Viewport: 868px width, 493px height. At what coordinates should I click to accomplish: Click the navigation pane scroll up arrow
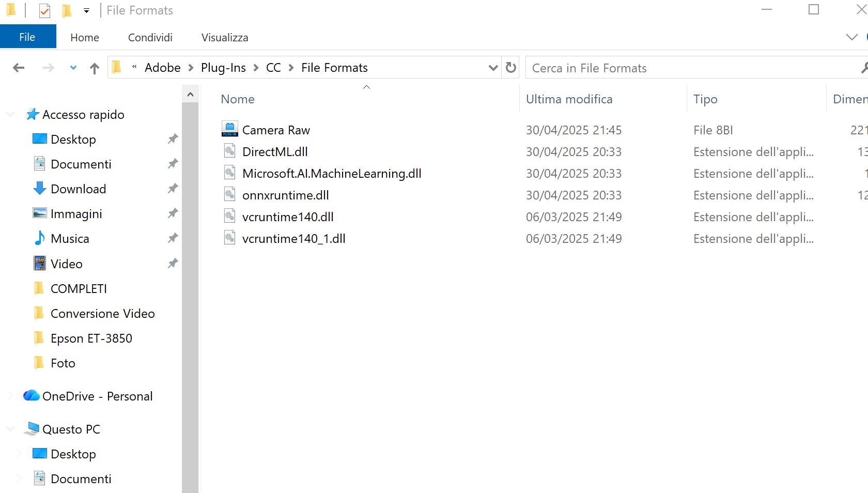(x=190, y=94)
